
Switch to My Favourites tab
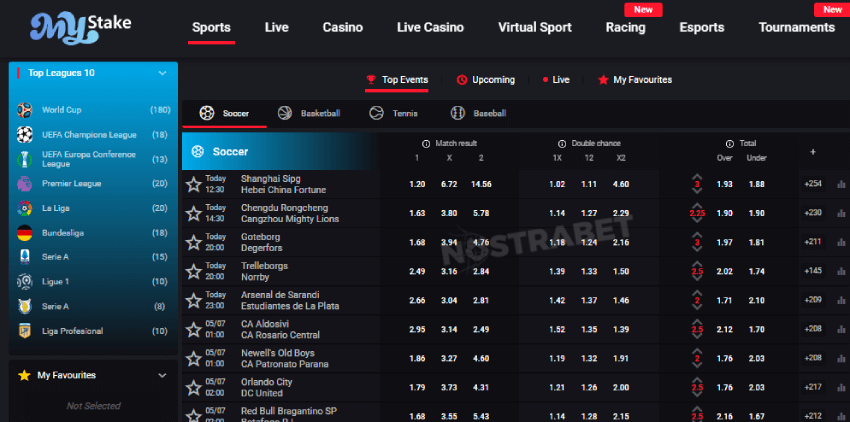coord(635,80)
